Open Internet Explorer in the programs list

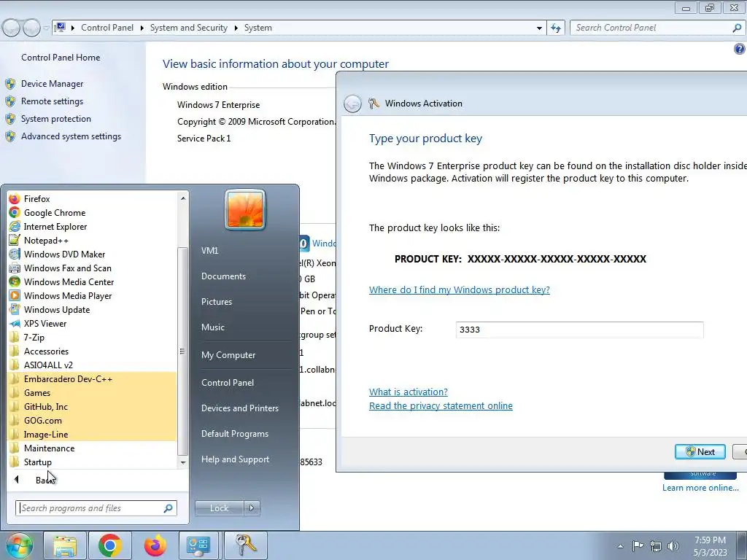(x=55, y=227)
